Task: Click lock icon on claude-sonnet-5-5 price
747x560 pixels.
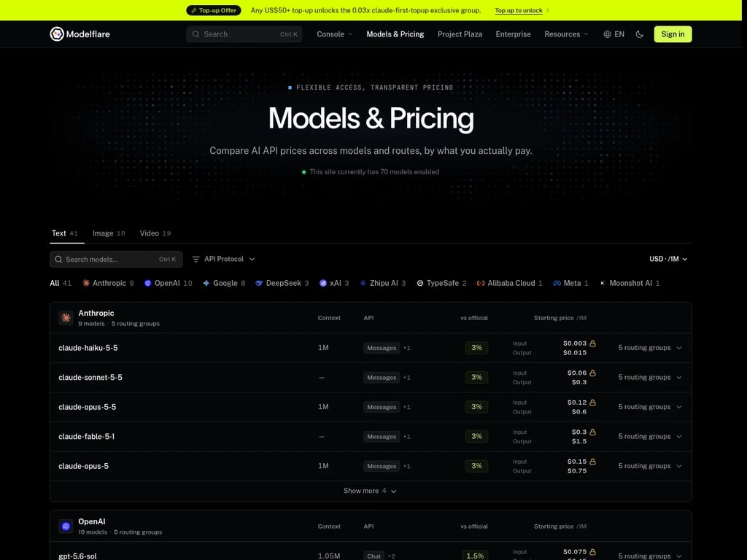Action: (592, 373)
